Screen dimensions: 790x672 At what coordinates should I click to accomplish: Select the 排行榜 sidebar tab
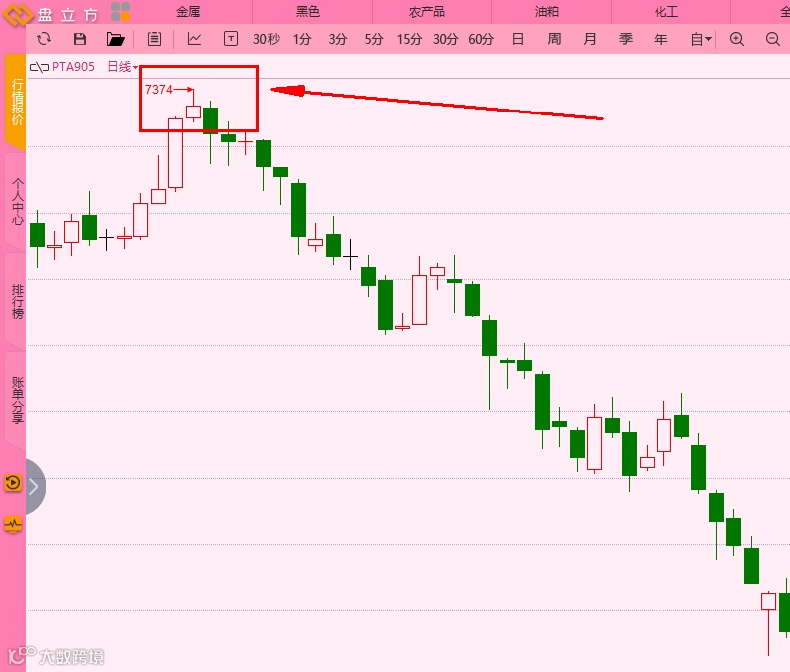(16, 301)
